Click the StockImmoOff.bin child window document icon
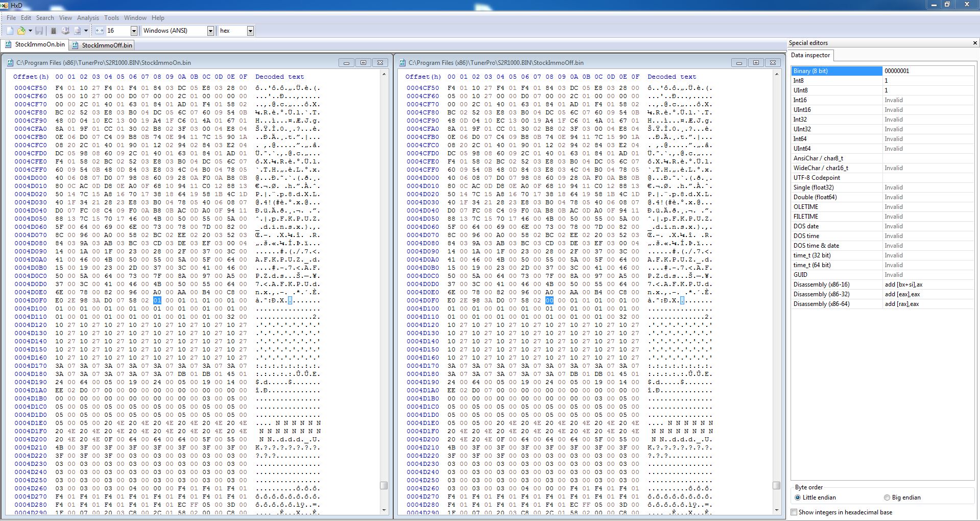Viewport: 980px width, 521px height. pyautogui.click(x=402, y=62)
